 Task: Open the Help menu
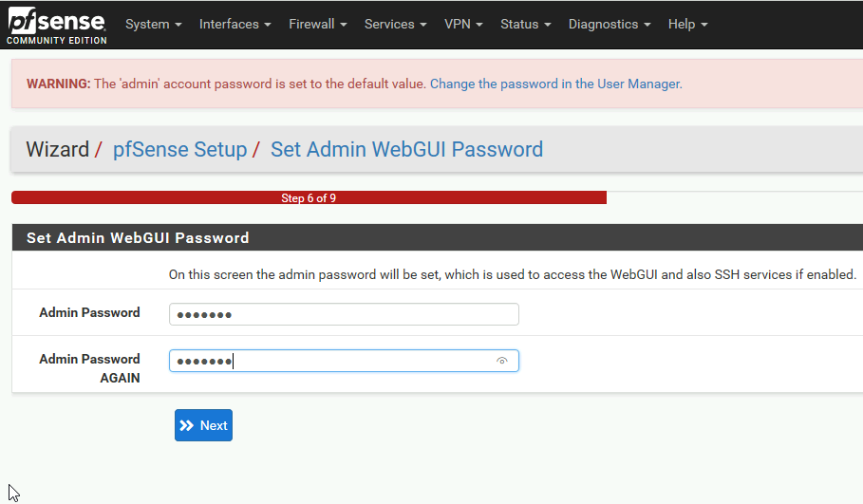(687, 25)
